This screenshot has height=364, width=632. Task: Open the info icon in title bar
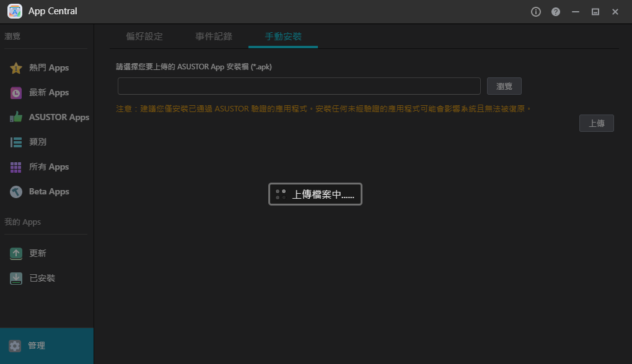pyautogui.click(x=536, y=12)
